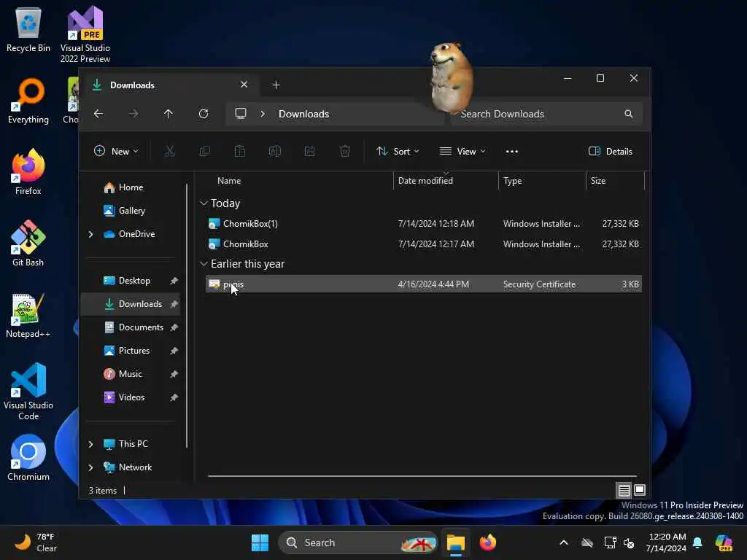Open the New item menu
The image size is (747, 560).
116,152
